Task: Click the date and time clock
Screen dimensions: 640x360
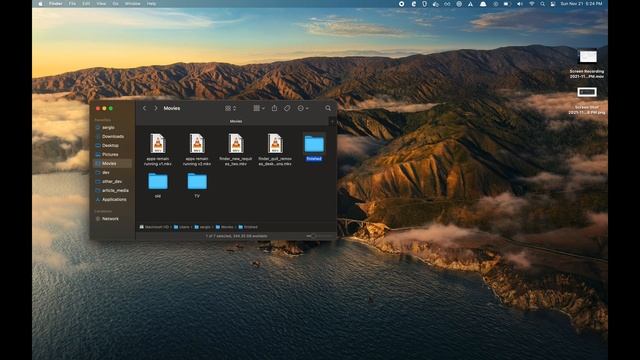Action: (581, 4)
